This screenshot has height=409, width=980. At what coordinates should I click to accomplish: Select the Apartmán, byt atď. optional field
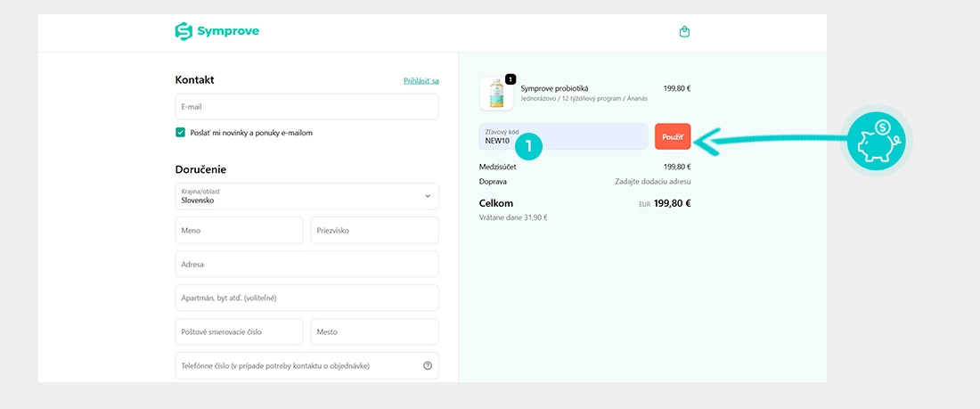coord(306,298)
